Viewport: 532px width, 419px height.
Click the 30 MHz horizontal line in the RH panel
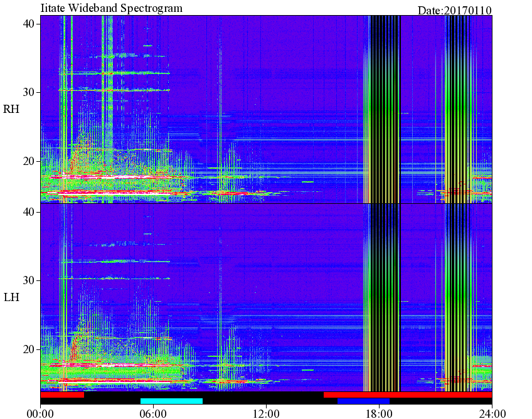[114, 90]
